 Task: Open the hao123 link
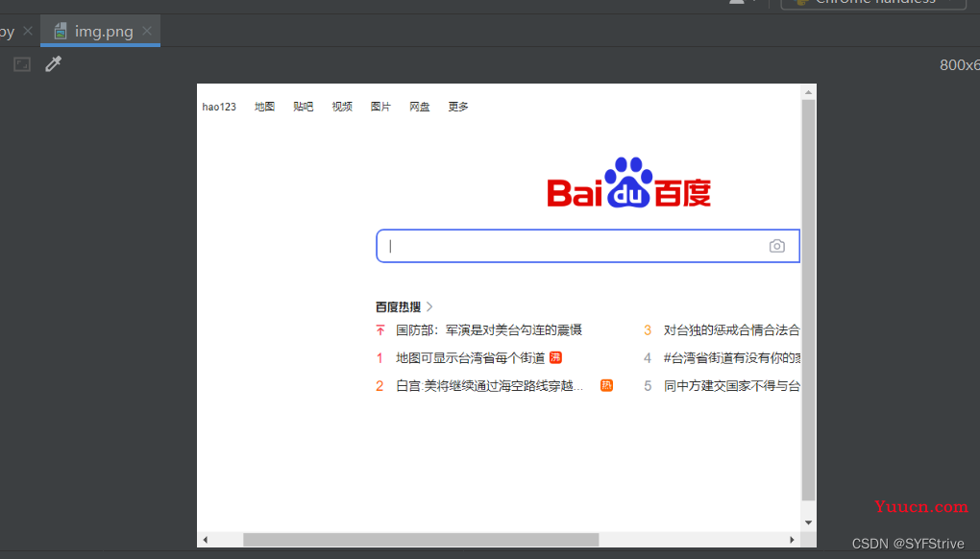click(219, 107)
